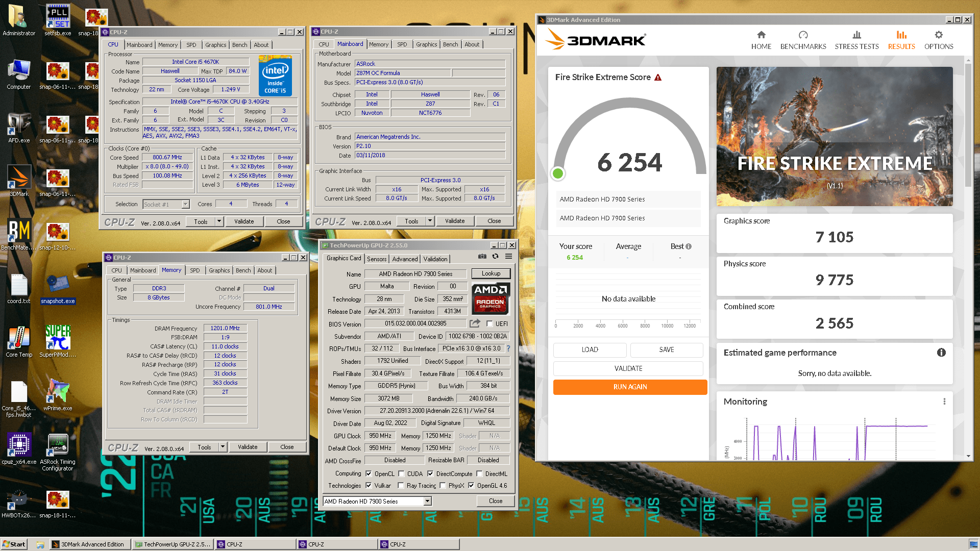Select the snapshot.exe desktop icon
980x551 pixels.
tap(58, 289)
